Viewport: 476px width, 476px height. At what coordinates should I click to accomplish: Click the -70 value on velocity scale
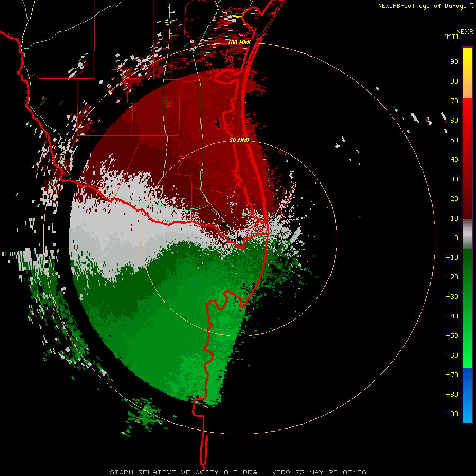452,375
